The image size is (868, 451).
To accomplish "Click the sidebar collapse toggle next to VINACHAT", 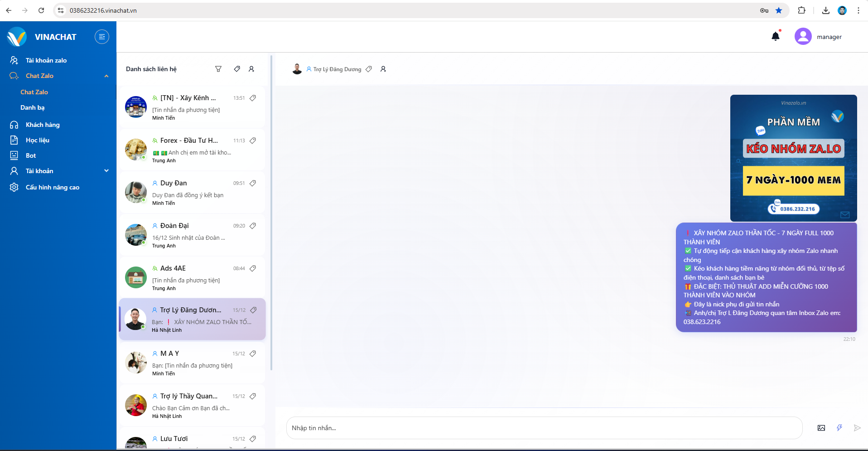I will [101, 37].
